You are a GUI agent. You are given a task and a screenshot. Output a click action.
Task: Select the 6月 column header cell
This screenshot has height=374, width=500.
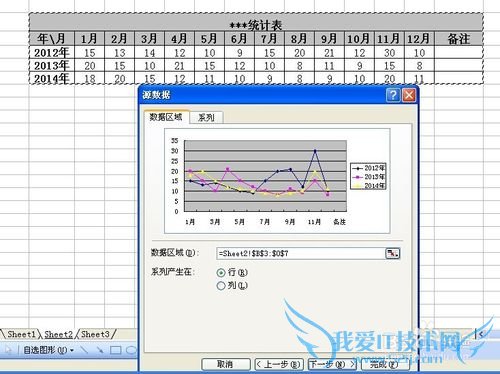pyautogui.click(x=239, y=39)
